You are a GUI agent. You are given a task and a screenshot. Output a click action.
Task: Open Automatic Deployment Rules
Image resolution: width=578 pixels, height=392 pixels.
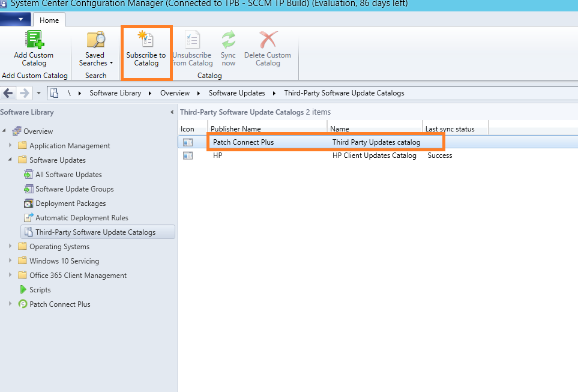82,217
